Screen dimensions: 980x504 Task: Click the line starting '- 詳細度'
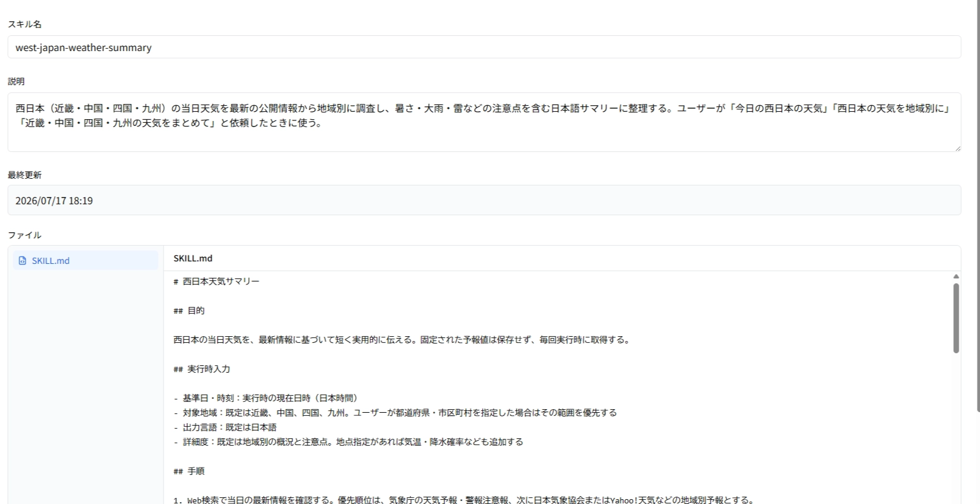[x=348, y=442]
